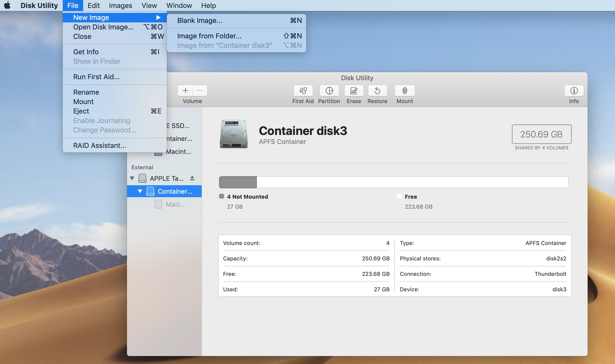The width and height of the screenshot is (615, 364).
Task: Collapse the APPLE Ta... disk tree
Action: [x=132, y=178]
